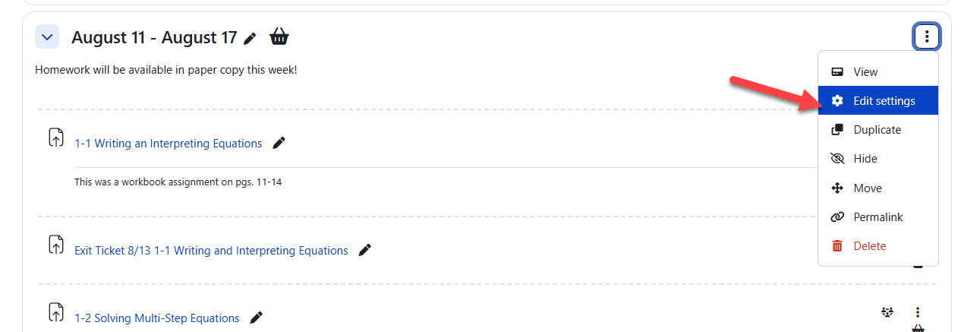The image size is (980, 332).
Task: Open the 1-2 Solving Multi-Step Equations link
Action: tap(157, 318)
